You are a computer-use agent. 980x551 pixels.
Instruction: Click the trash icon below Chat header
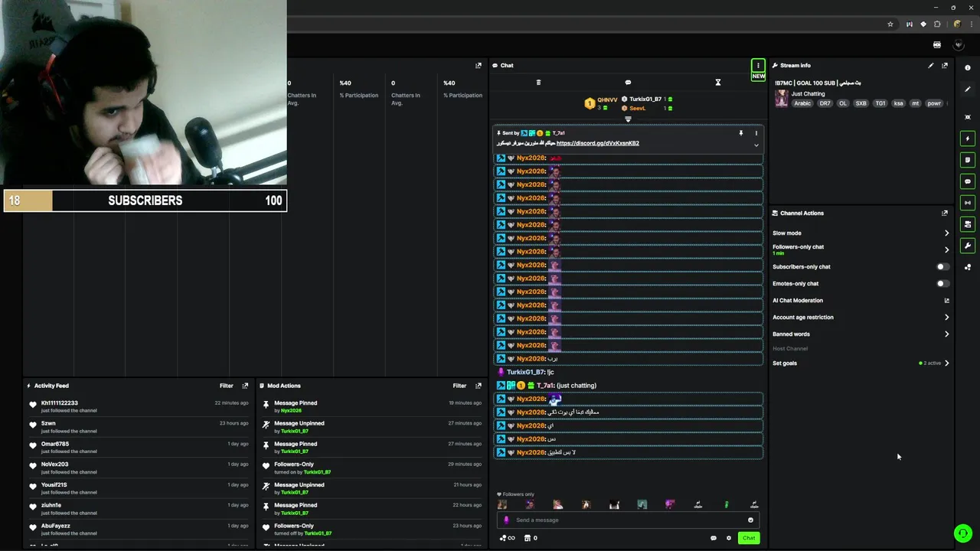[538, 83]
